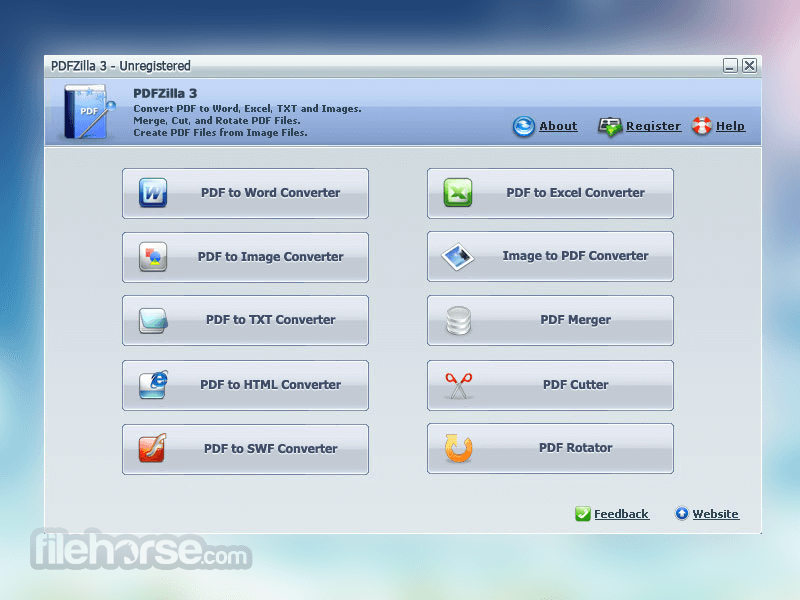
Task: Open the PDF to Excel Converter
Action: 550,193
